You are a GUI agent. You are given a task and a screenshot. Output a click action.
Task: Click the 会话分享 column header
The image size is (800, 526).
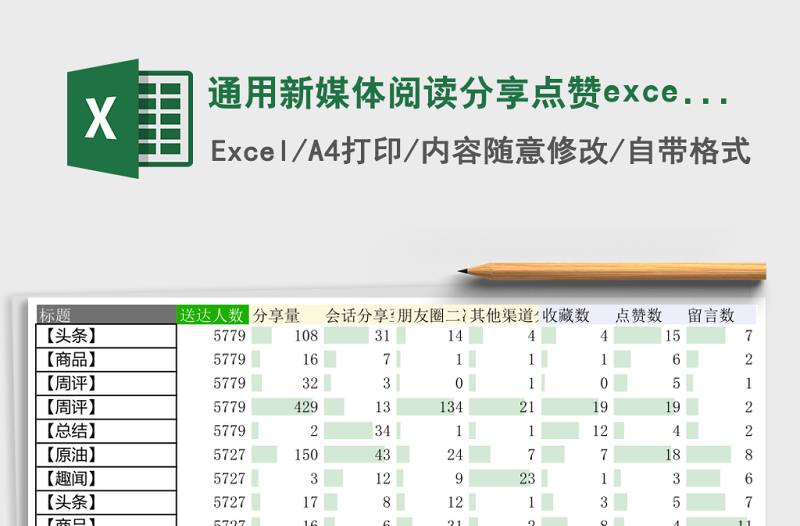point(359,315)
